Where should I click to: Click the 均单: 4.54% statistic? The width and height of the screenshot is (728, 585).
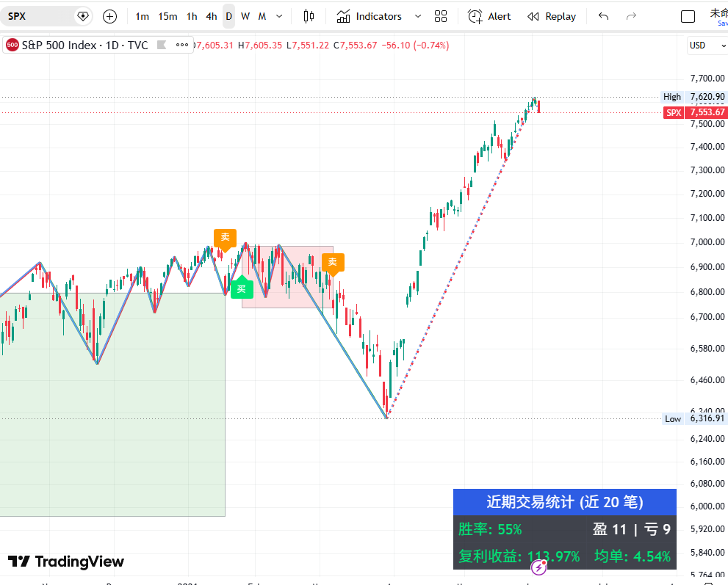tap(633, 556)
